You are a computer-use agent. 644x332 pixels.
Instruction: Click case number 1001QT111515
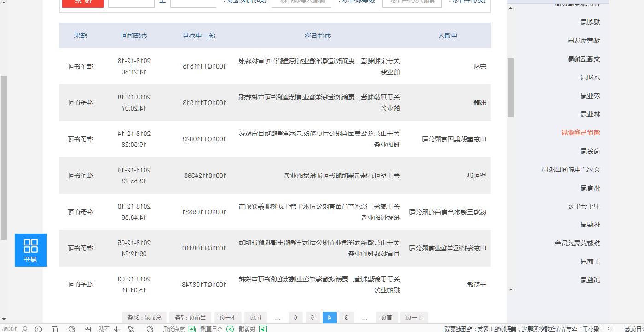(x=204, y=66)
